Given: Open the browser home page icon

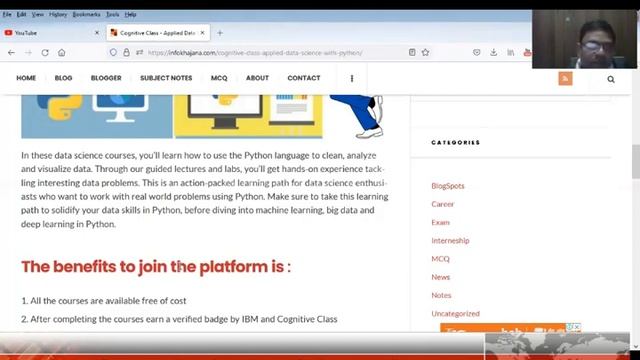Looking at the screenshot, I should [62, 53].
